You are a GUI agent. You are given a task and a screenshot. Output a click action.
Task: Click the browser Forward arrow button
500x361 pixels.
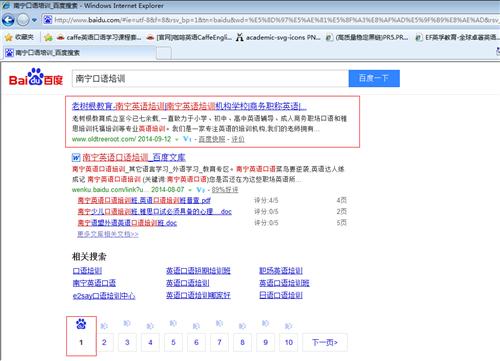point(23,20)
